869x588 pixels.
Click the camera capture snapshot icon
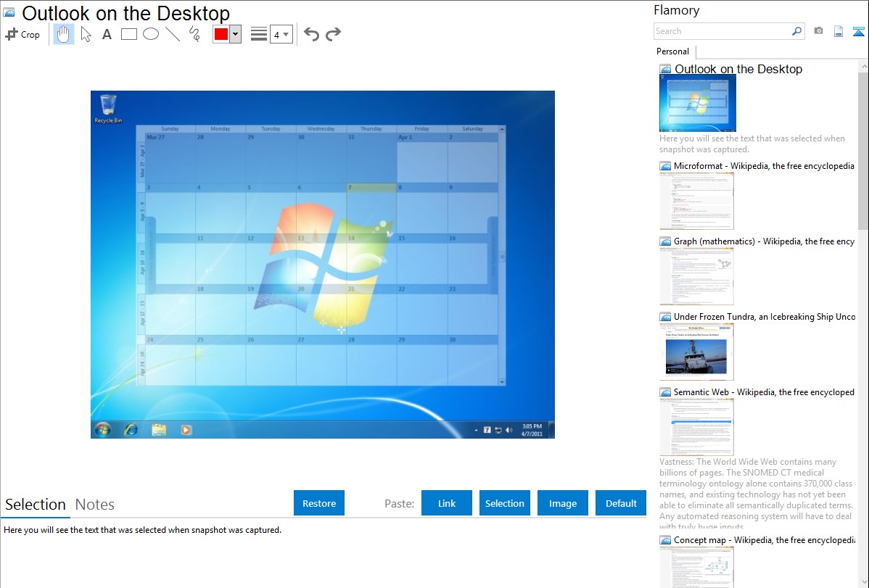tap(818, 31)
